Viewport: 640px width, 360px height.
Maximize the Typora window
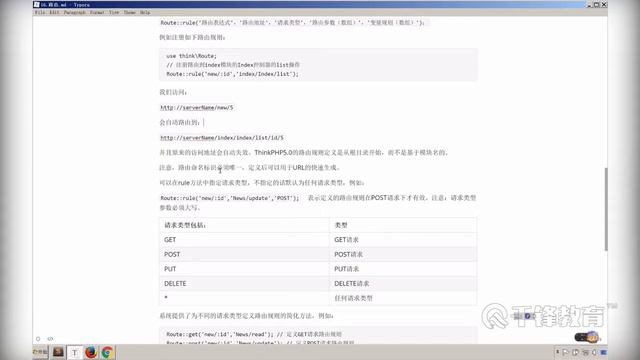pos(597,4)
